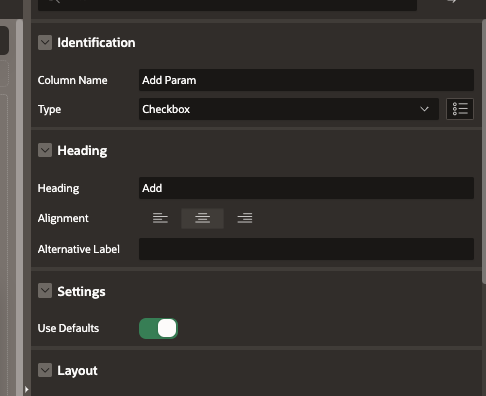
Task: Set heading alignment to left
Action: pos(160,218)
